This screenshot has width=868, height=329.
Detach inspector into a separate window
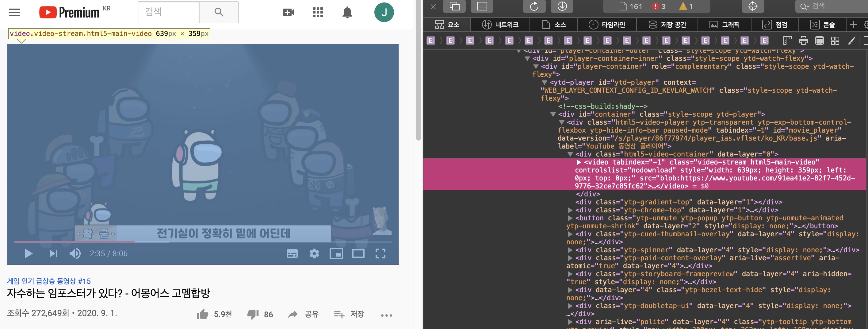click(x=455, y=6)
